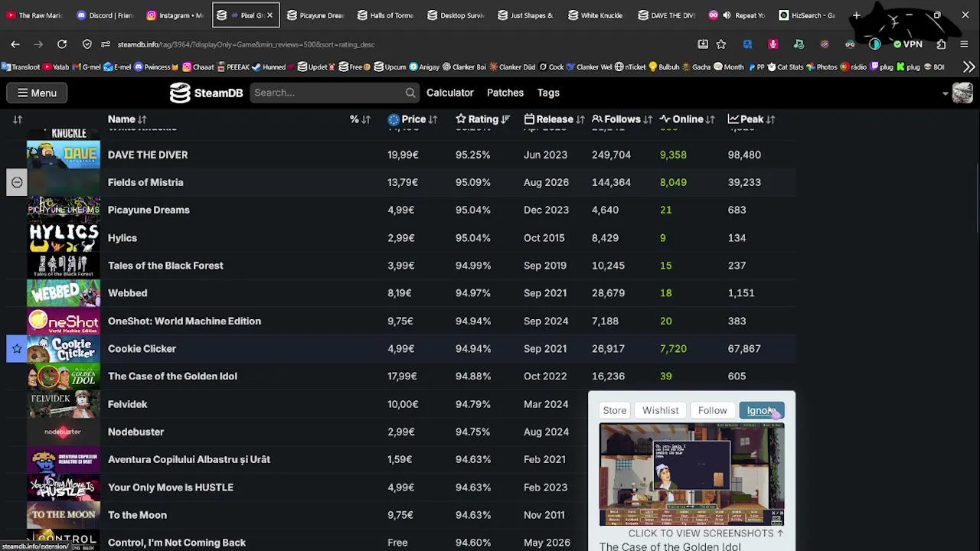Open the browser extensions puzzle icon
The height and width of the screenshot is (551, 980).
(941, 44)
